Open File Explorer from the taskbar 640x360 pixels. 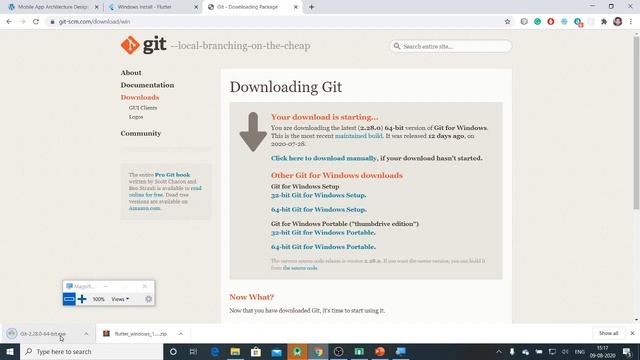(235, 351)
